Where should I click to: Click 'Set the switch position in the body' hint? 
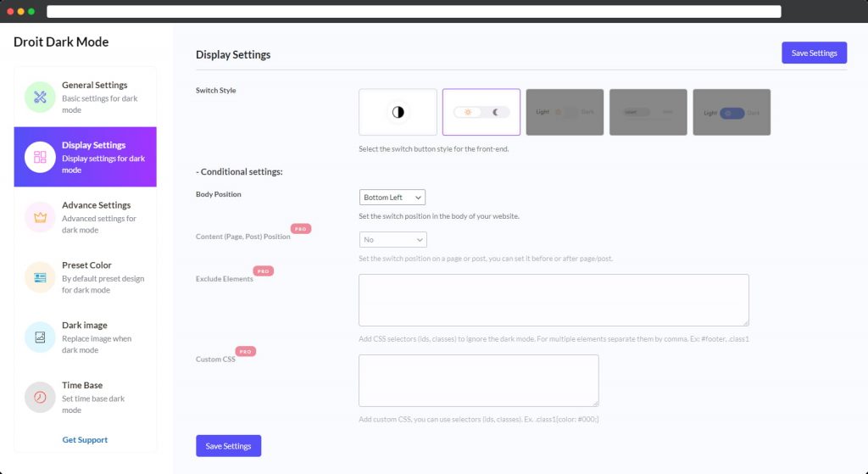tap(439, 216)
